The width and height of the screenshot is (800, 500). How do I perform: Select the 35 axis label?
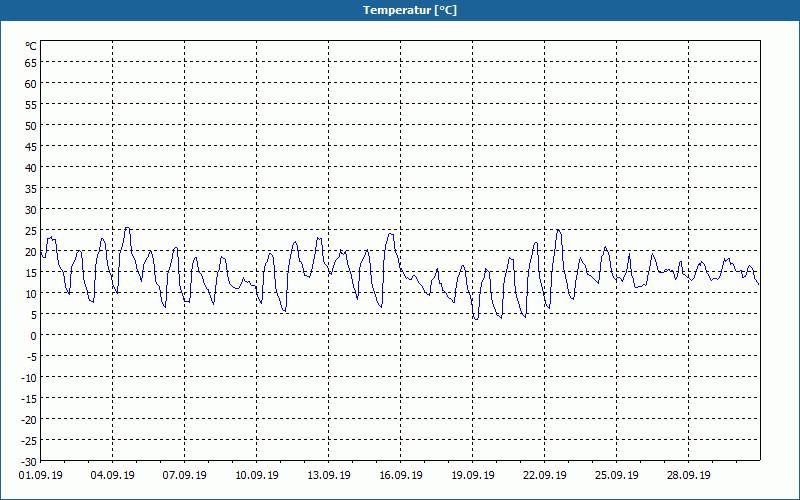(x=31, y=189)
